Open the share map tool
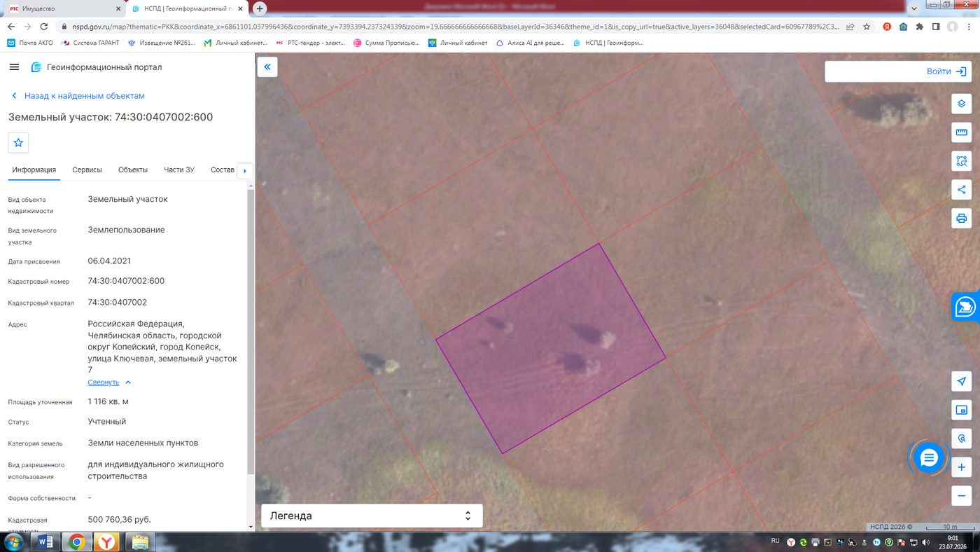 (x=961, y=189)
